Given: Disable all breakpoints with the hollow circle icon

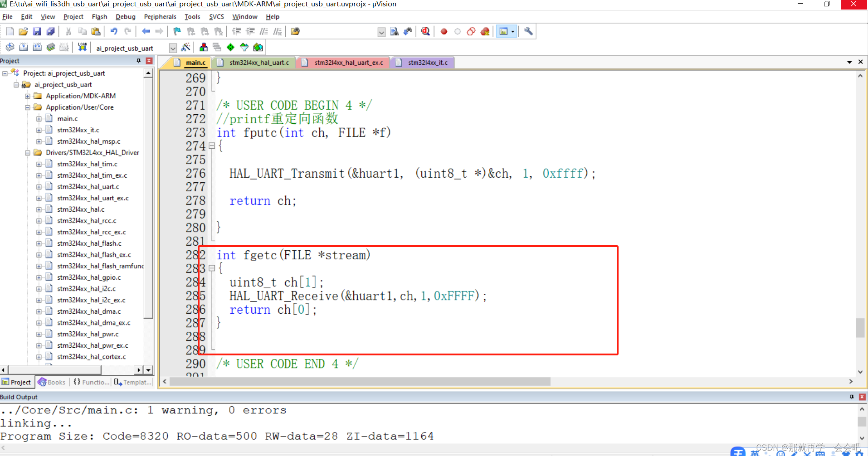Looking at the screenshot, I should coord(457,31).
